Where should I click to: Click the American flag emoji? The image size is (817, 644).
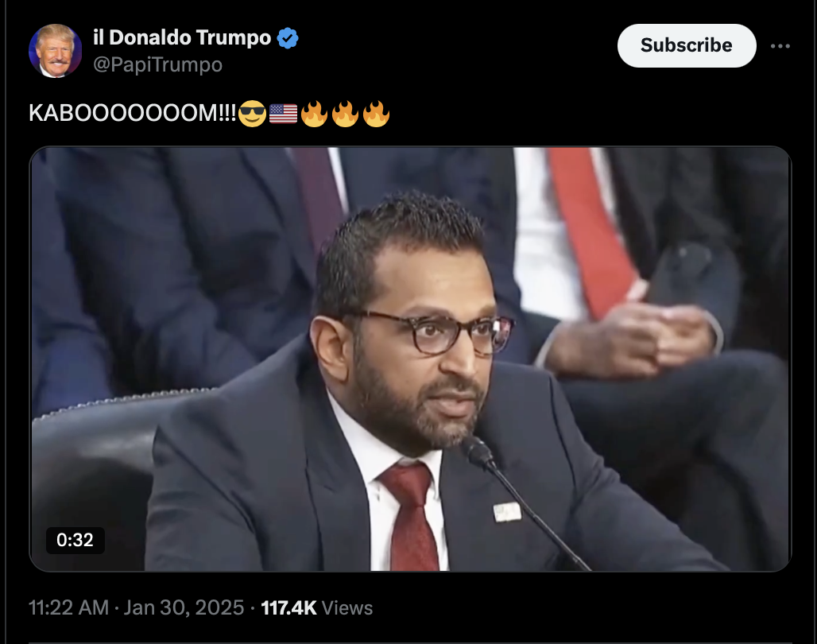283,114
